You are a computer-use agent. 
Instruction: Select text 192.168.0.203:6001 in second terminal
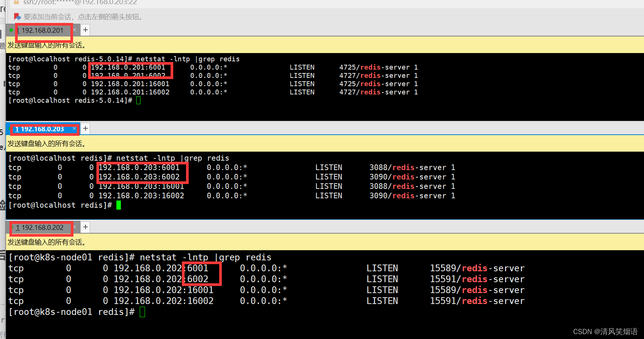click(x=139, y=167)
